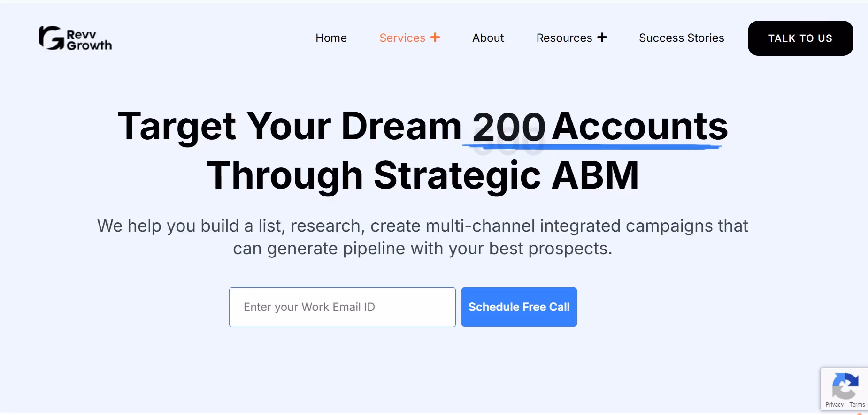
Task: Select About in the navigation
Action: point(487,38)
